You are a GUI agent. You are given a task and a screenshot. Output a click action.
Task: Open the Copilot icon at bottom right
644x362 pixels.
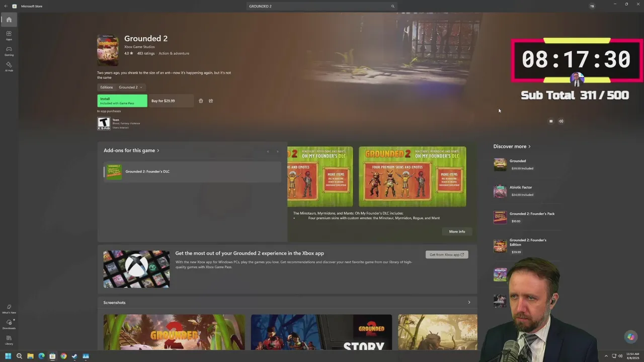(x=630, y=337)
